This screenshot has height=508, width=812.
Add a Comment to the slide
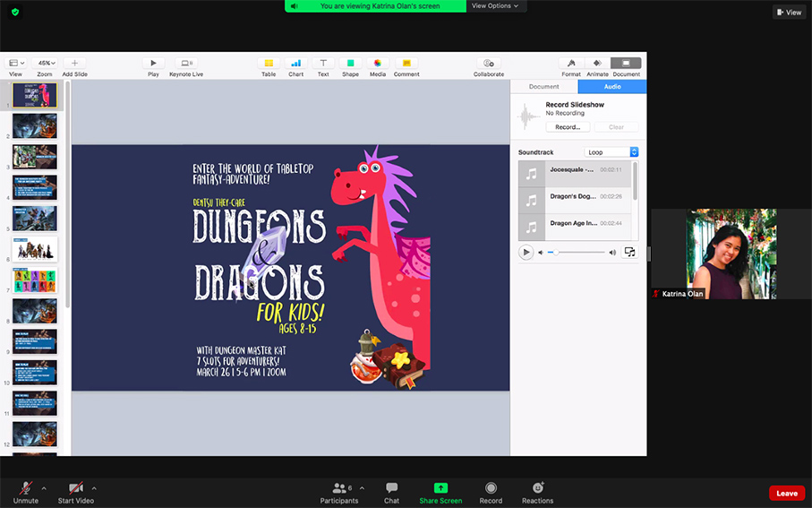click(x=406, y=64)
